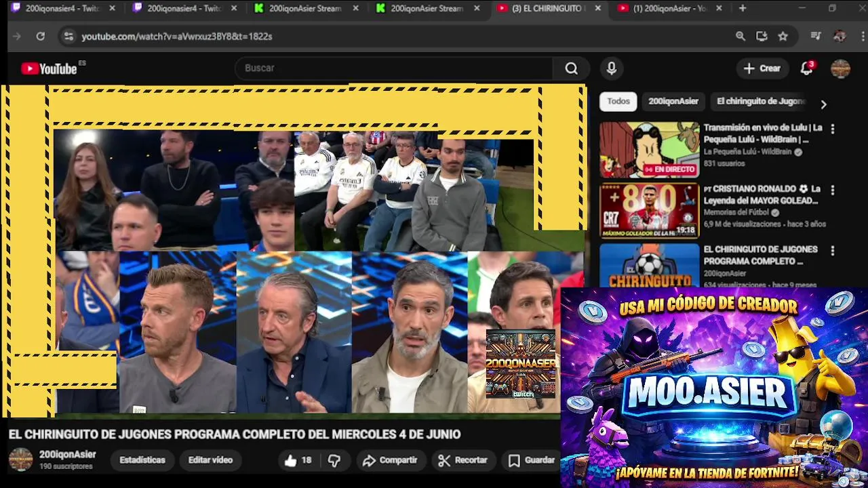Open a new browser tab with plus
The width and height of the screenshot is (868, 488).
click(x=743, y=8)
